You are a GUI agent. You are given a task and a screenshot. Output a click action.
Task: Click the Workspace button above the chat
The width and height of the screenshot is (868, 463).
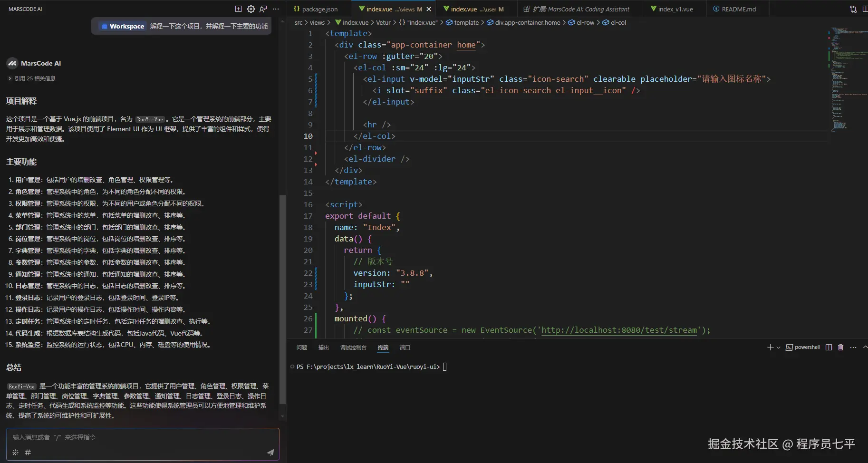pos(122,26)
